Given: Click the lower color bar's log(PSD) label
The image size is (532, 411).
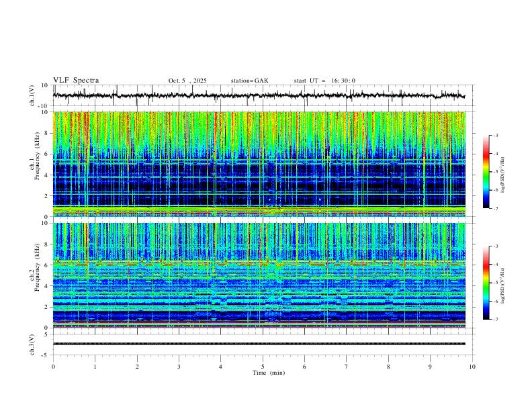Looking at the screenshot, I should (503, 286).
